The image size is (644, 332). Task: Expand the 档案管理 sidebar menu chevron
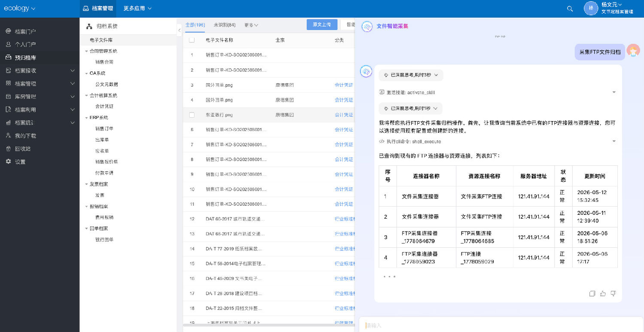coord(73,83)
